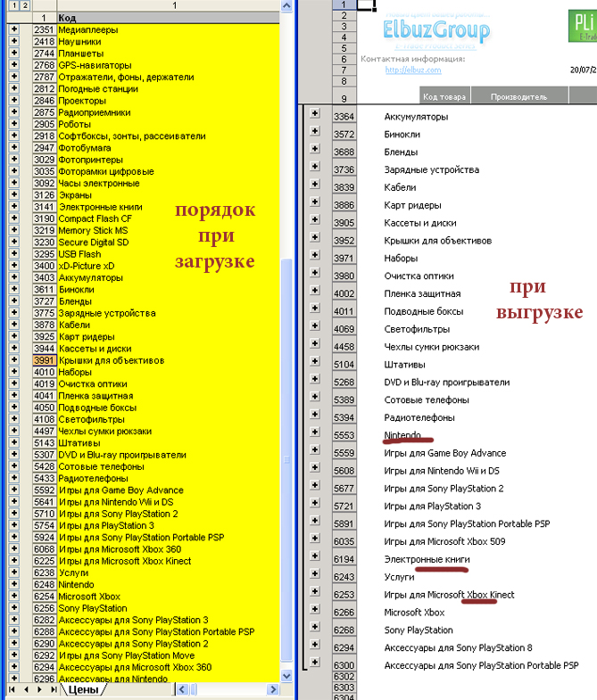
Task: Select the Электронные книги cell in left sheet
Action: coord(169,207)
